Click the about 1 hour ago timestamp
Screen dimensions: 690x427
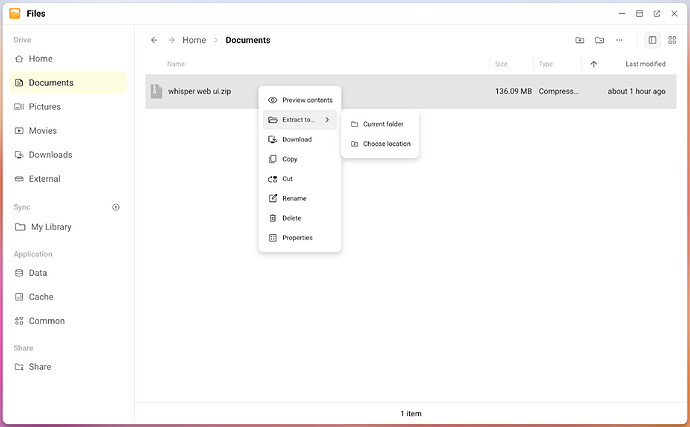coord(636,91)
